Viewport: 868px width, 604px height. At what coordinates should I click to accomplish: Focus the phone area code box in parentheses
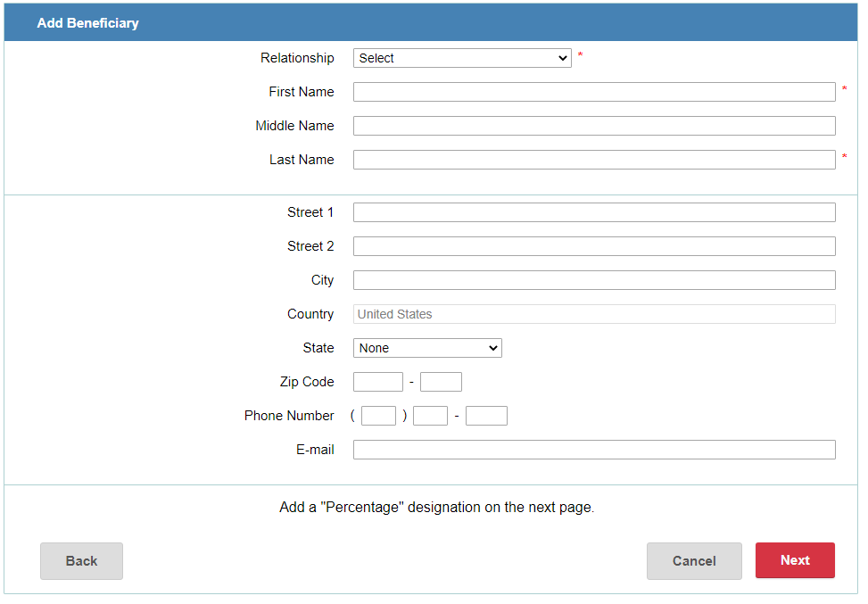click(378, 416)
